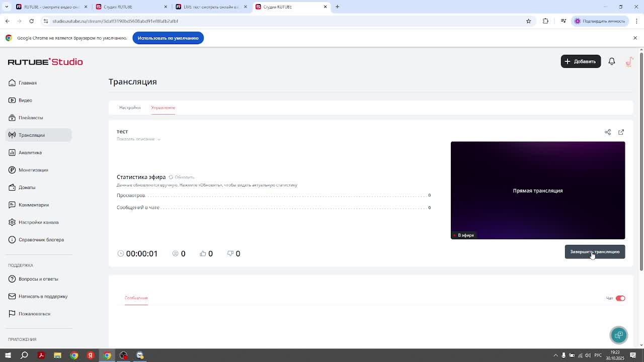Show hidden system tray icons
The height and width of the screenshot is (362, 644).
click(555, 355)
